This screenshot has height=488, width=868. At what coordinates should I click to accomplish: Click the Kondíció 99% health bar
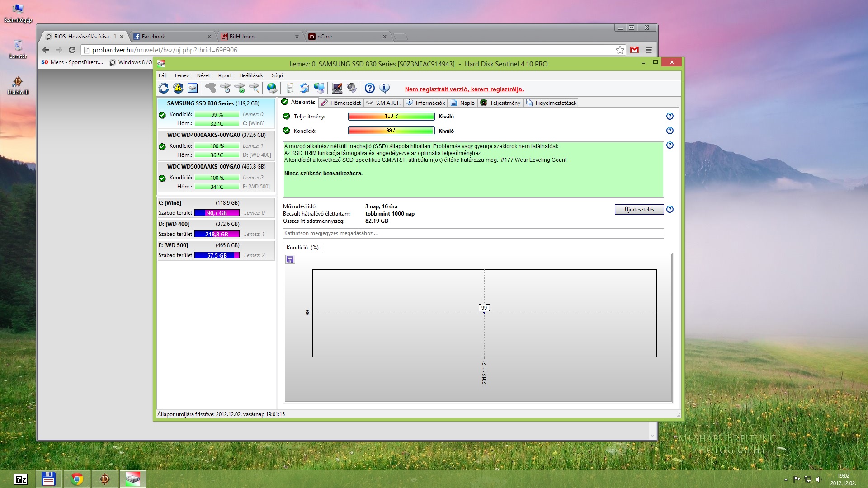[x=391, y=131]
